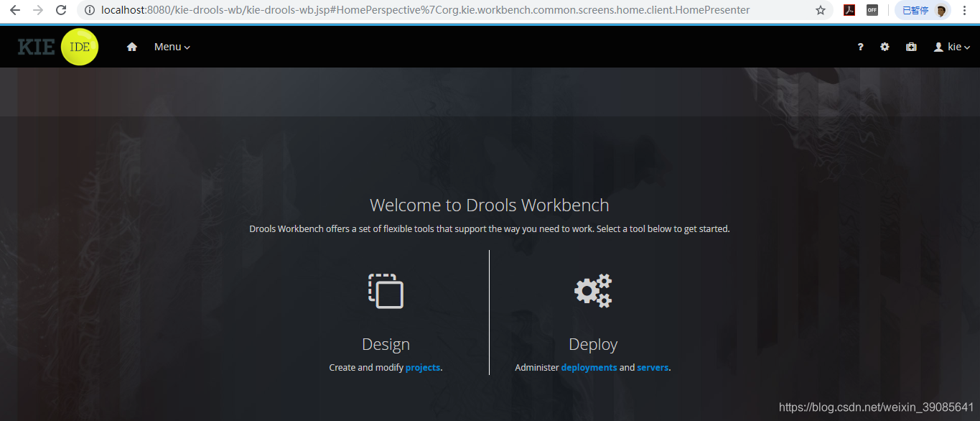Click the briefcase apps icon
This screenshot has height=421, width=980.
coord(911,47)
